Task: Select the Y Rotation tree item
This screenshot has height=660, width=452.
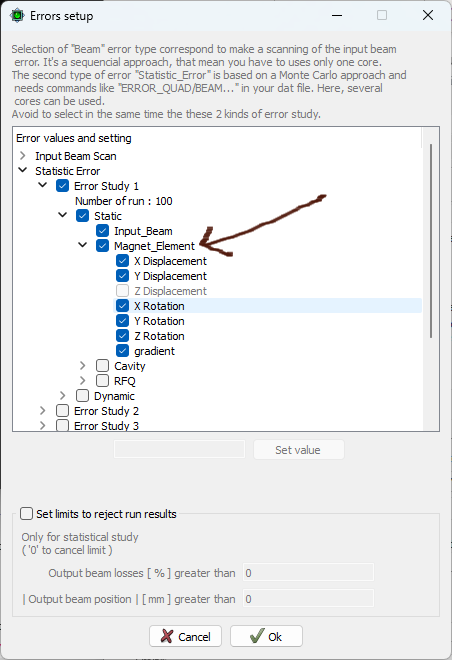Action: (159, 321)
